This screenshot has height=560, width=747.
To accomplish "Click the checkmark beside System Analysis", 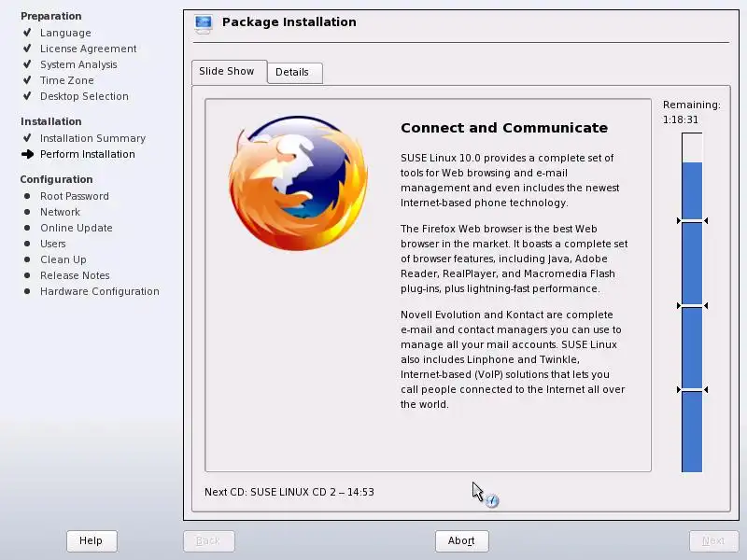I will pos(27,63).
